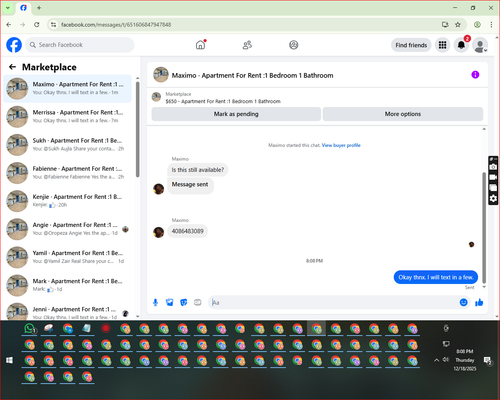Screen dimensions: 500x400
Task: Open the profile circle icon in the top navigation
Action: (x=294, y=45)
